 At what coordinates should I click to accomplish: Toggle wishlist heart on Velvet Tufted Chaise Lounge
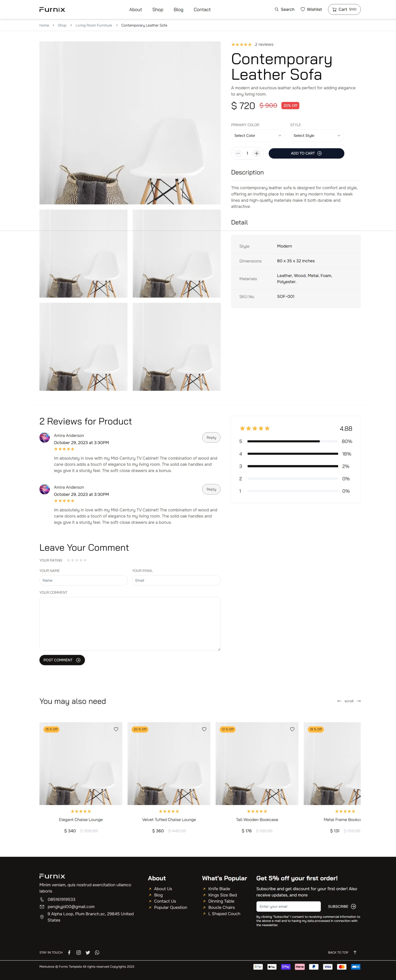click(204, 729)
